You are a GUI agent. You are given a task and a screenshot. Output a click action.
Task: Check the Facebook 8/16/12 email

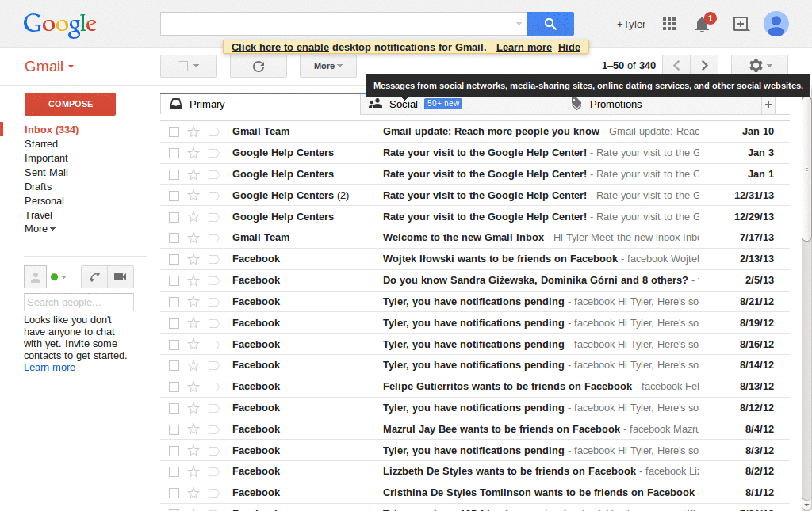point(174,345)
